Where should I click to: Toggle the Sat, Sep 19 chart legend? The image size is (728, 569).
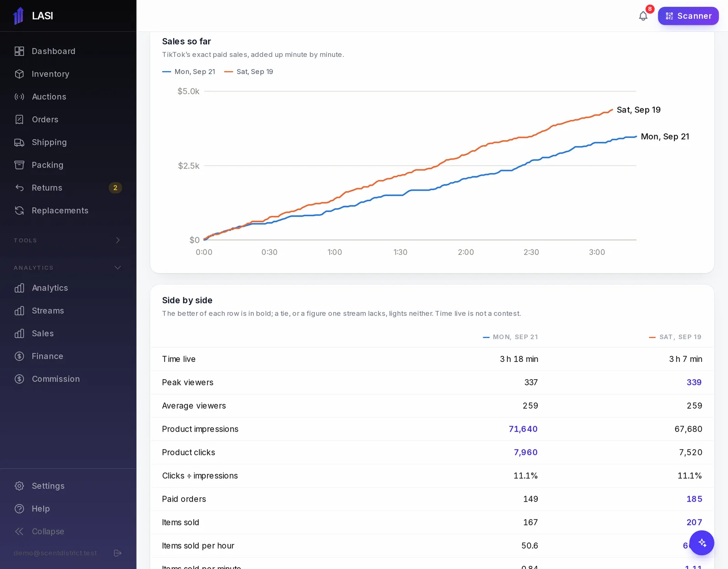[248, 72]
